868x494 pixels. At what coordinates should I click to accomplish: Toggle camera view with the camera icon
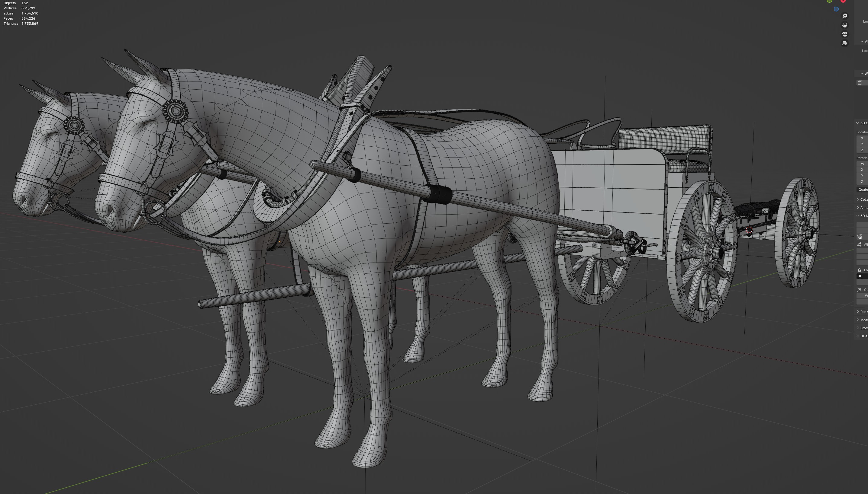click(x=844, y=34)
